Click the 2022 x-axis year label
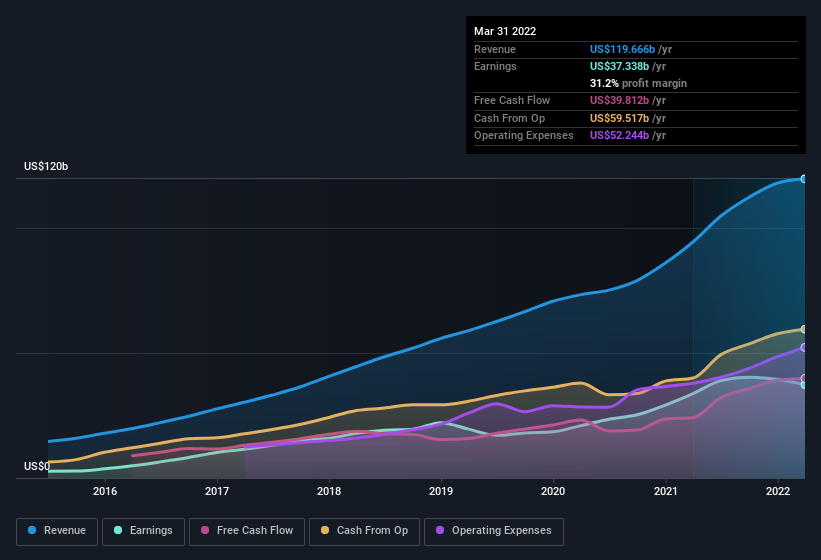This screenshot has height=560, width=821. [779, 491]
